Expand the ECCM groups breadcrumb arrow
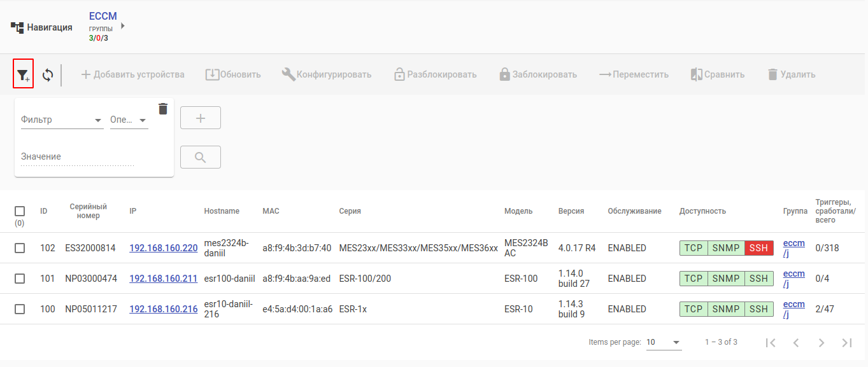The width and height of the screenshot is (868, 367). (x=122, y=26)
